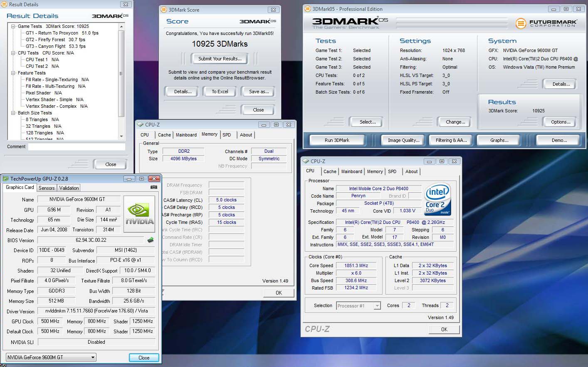
Task: Click the Save as... button
Action: click(259, 92)
